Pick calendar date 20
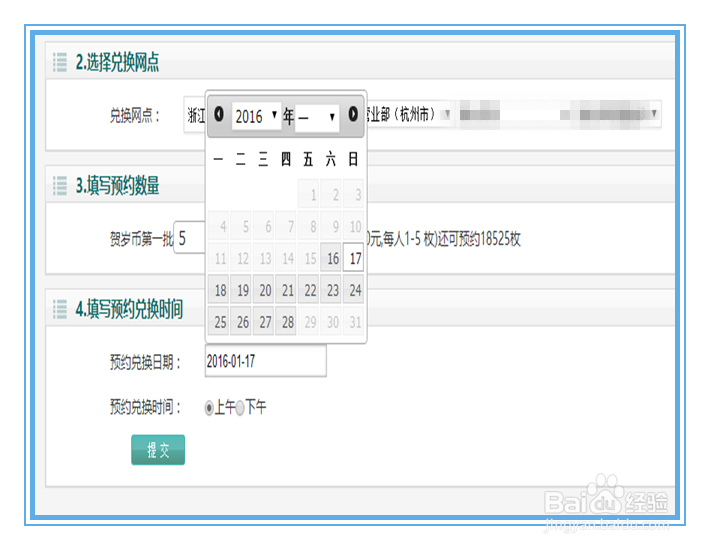This screenshot has height=550, width=710. click(x=265, y=290)
